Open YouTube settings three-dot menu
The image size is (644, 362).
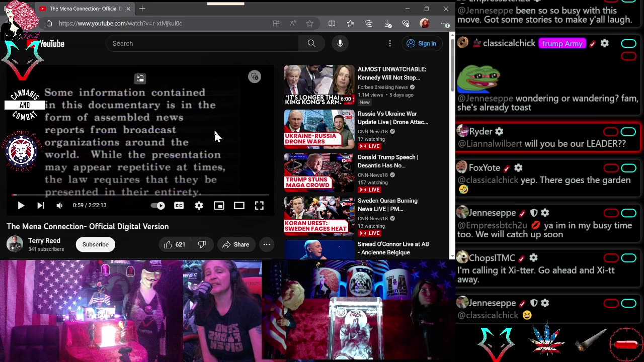point(390,43)
